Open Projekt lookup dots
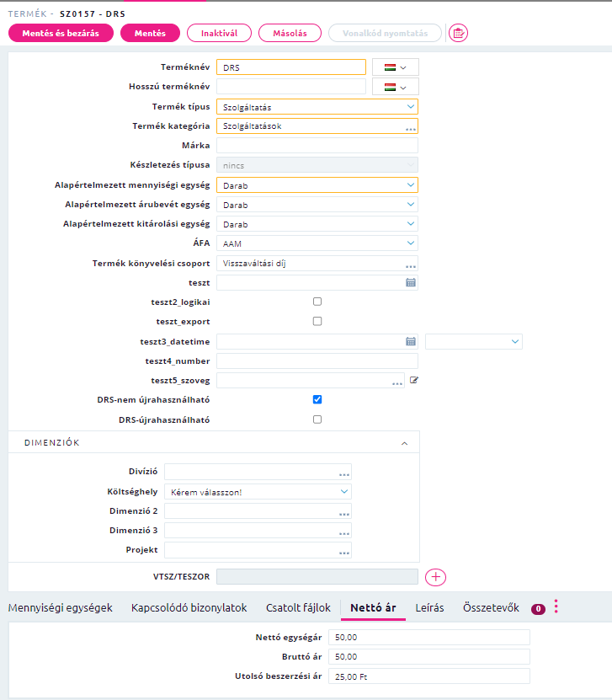The height and width of the screenshot is (700, 612). 344,553
